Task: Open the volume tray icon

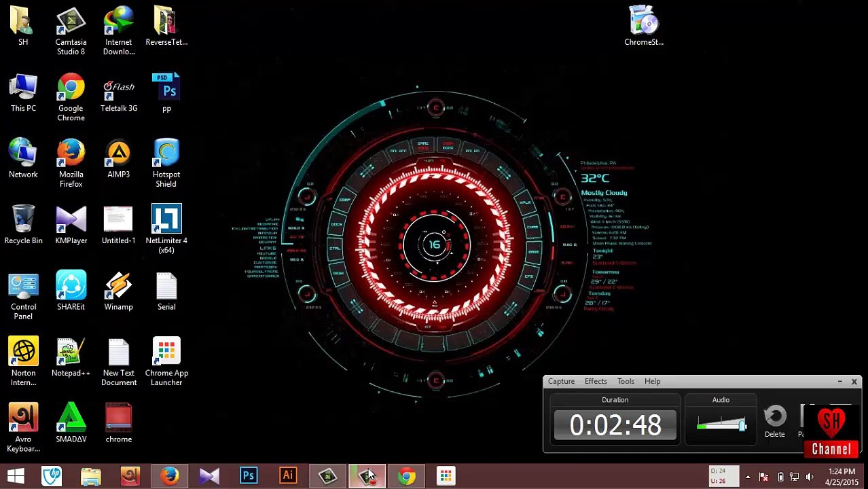Action: (810, 477)
